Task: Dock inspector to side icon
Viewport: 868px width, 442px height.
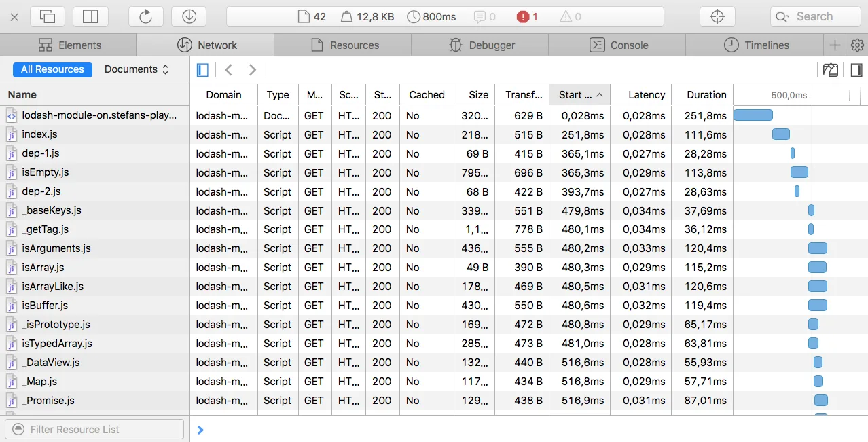Action: tap(90, 16)
